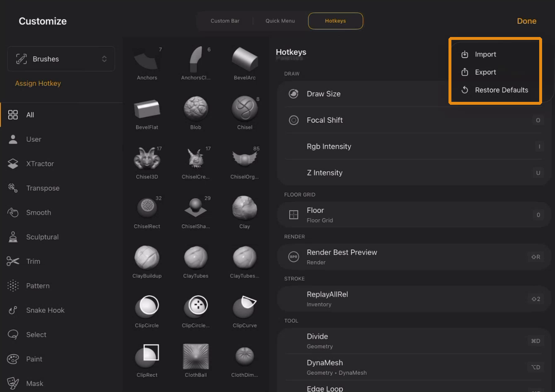Select the ChiselRect brush

147,212
